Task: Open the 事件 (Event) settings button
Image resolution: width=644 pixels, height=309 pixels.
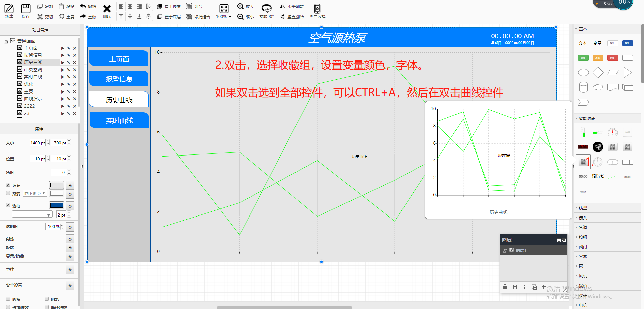Action: pos(70,269)
